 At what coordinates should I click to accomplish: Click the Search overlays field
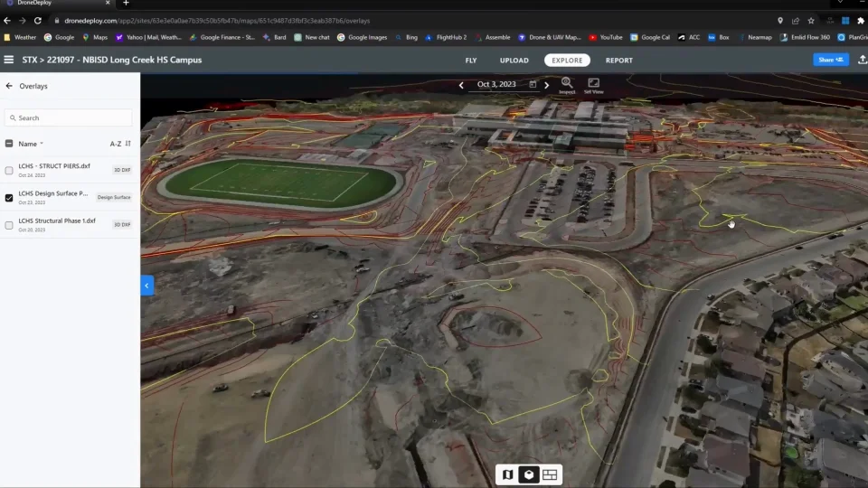click(x=69, y=117)
